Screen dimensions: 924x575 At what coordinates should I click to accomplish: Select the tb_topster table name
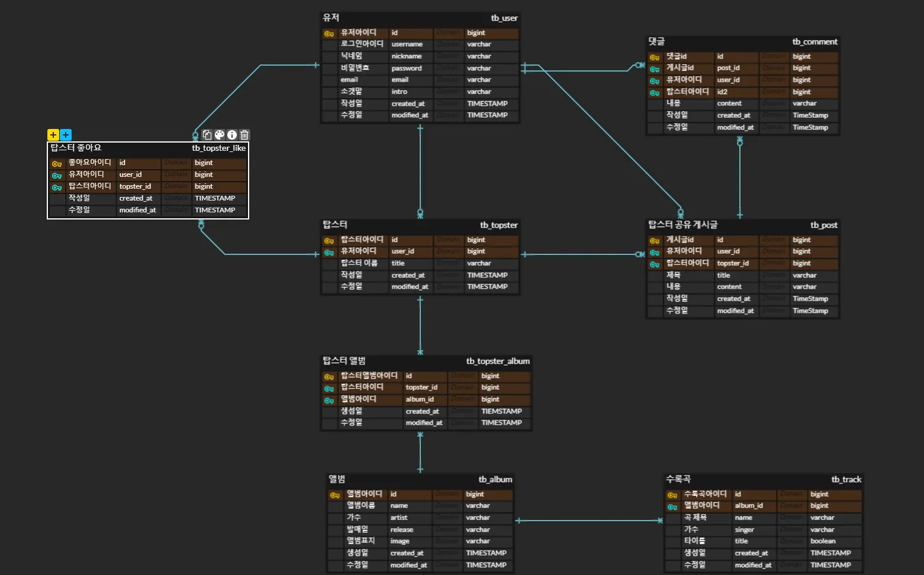coord(499,225)
